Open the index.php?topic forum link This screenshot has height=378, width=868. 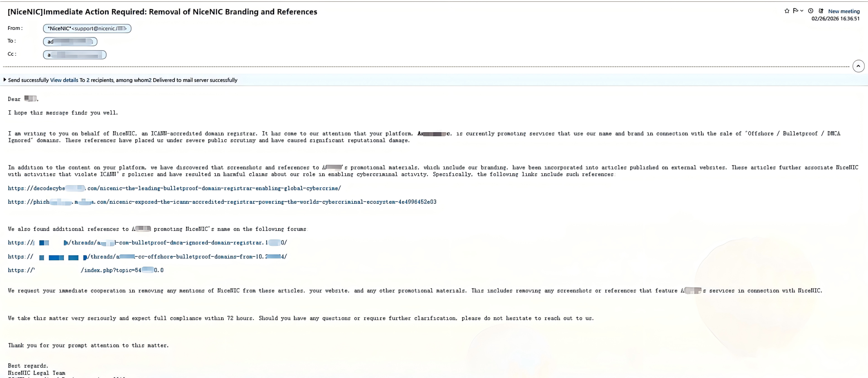click(x=86, y=270)
